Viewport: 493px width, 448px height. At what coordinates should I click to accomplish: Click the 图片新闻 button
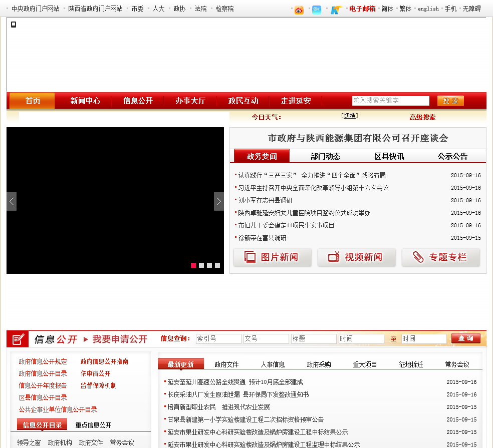[272, 257]
